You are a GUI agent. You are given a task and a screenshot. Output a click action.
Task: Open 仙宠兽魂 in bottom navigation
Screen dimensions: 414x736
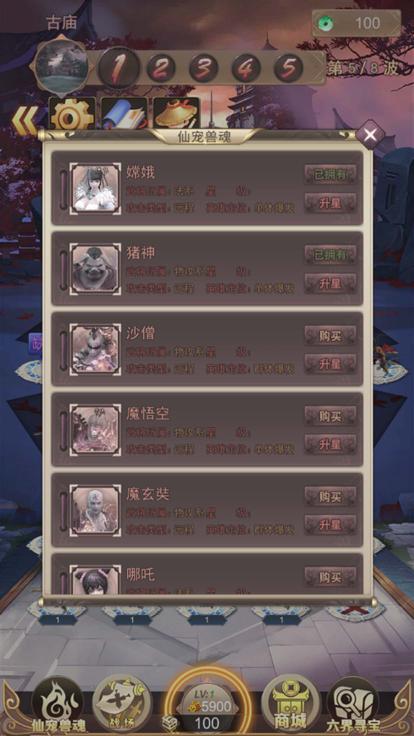tap(57, 705)
